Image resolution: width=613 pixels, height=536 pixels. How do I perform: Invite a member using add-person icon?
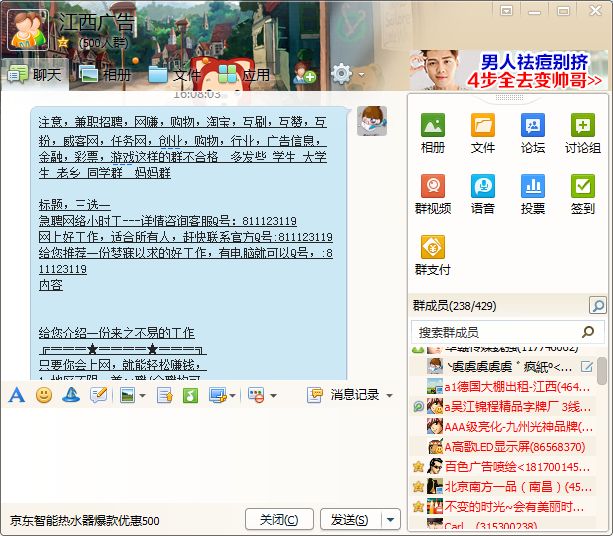click(x=305, y=73)
